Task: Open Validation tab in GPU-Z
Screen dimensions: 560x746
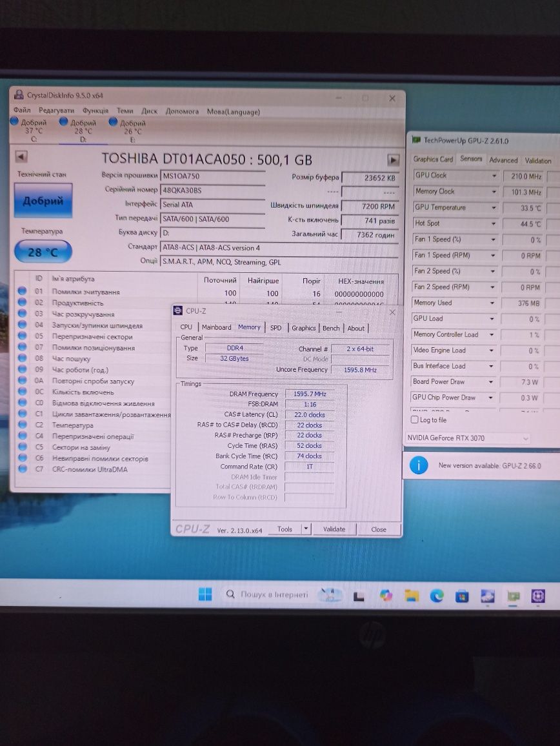Action: tap(537, 161)
